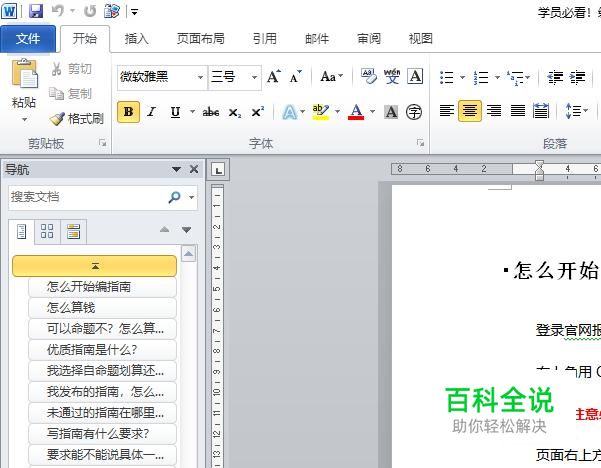Apply yellow text highlight color
The height and width of the screenshot is (468, 601).
(x=321, y=112)
